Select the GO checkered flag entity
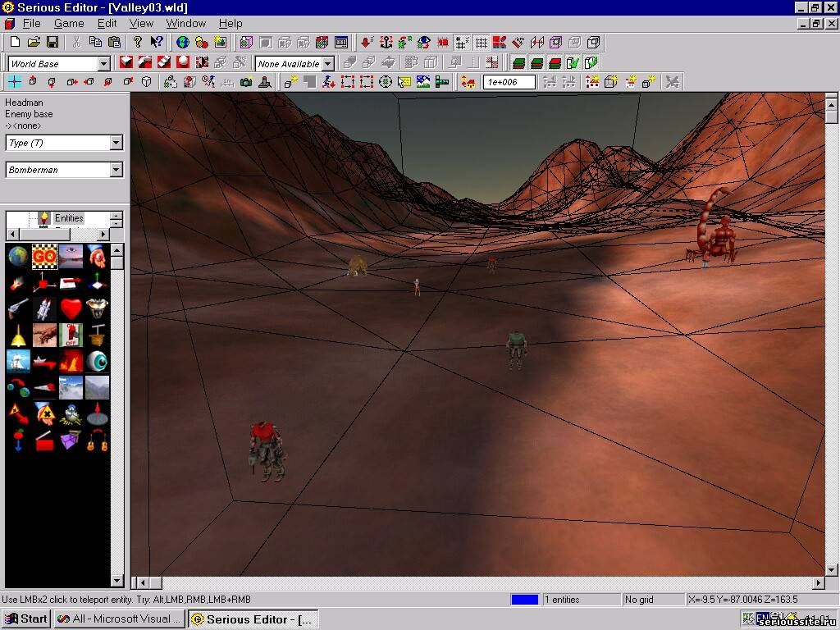This screenshot has width=840, height=630. click(x=44, y=257)
